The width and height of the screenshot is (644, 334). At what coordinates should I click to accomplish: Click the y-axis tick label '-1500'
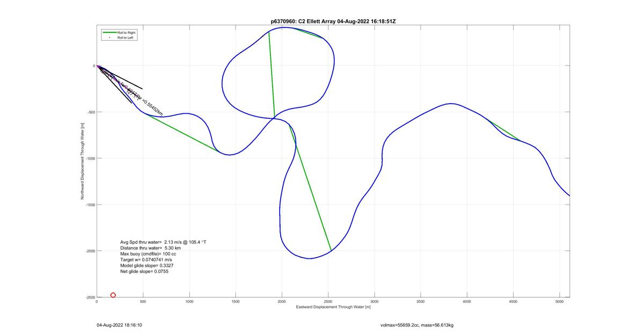pos(90,205)
